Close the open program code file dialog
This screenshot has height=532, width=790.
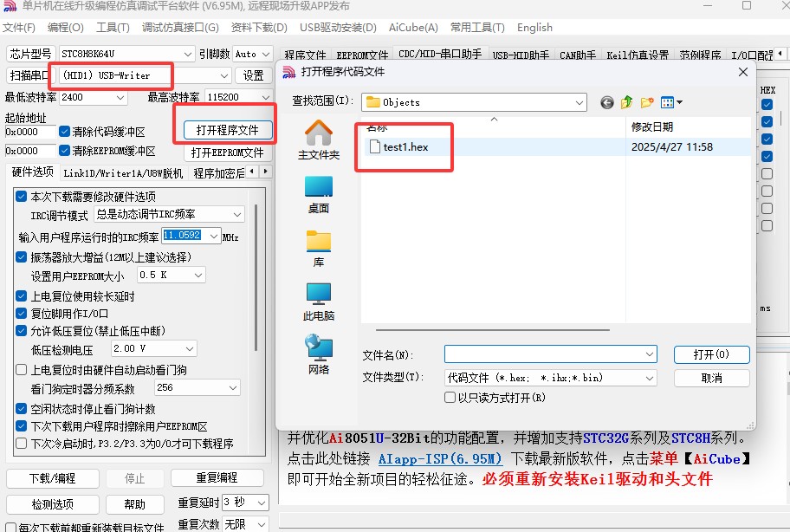(742, 72)
